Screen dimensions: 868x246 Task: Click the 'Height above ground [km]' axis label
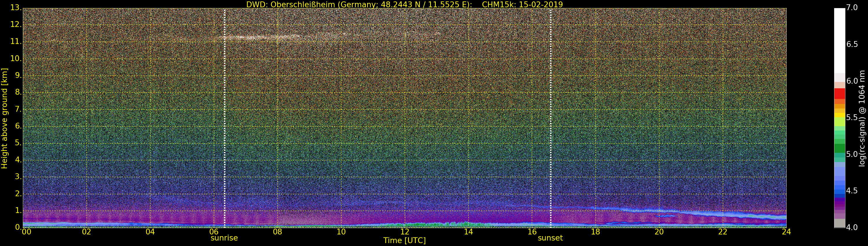pos(4,118)
